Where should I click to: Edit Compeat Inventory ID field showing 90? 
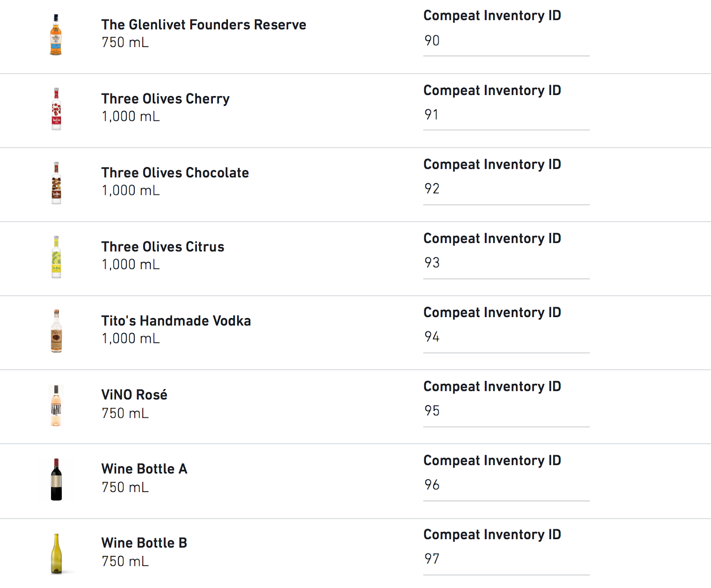tap(506, 41)
